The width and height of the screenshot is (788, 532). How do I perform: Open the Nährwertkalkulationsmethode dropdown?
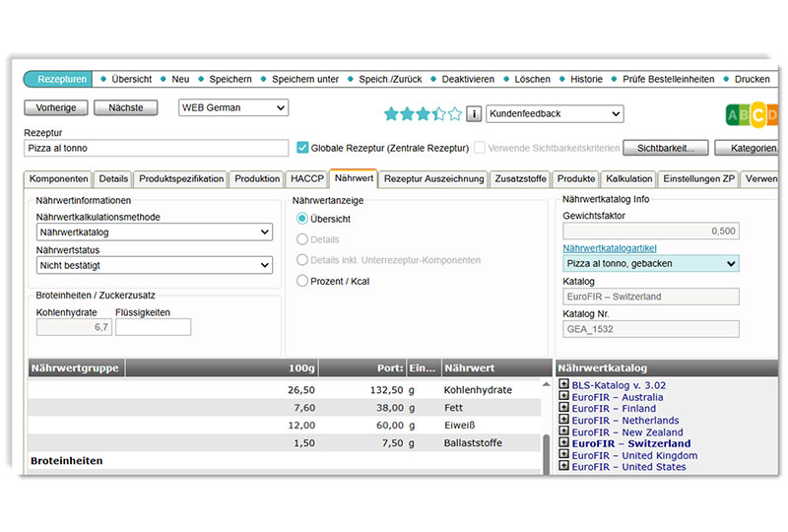[x=155, y=233]
